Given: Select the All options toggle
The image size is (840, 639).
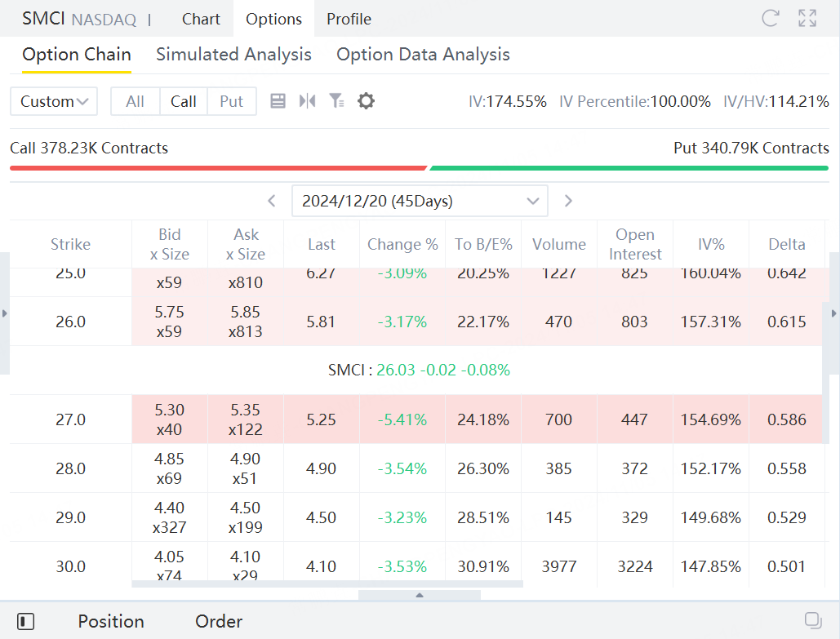Looking at the screenshot, I should (136, 101).
